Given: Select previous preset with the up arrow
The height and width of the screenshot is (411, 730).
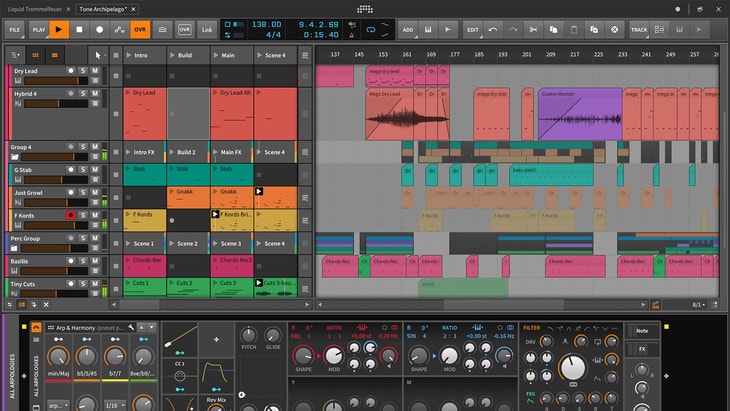Looking at the screenshot, I should point(142,328).
